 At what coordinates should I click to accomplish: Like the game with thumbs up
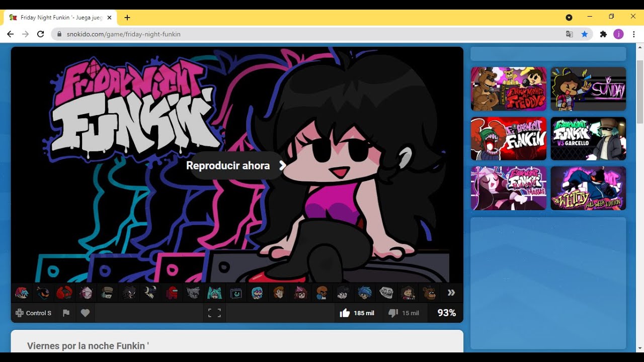[x=357, y=313]
